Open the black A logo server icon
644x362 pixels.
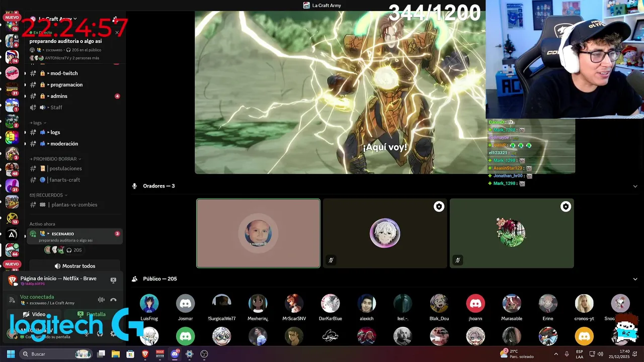click(x=12, y=234)
